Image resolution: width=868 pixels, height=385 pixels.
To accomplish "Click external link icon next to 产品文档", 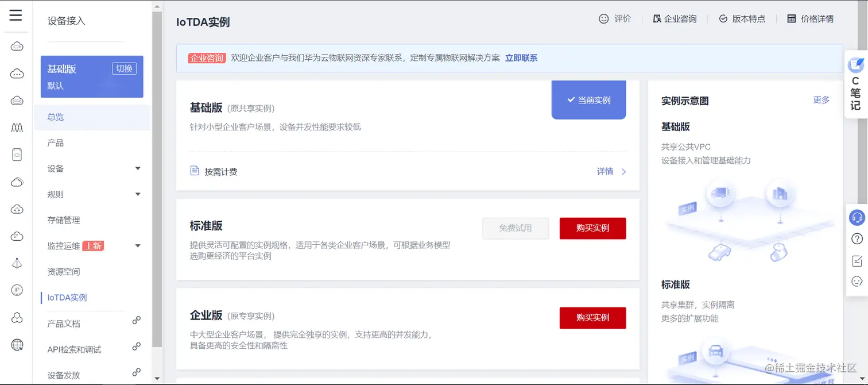I will coord(137,321).
